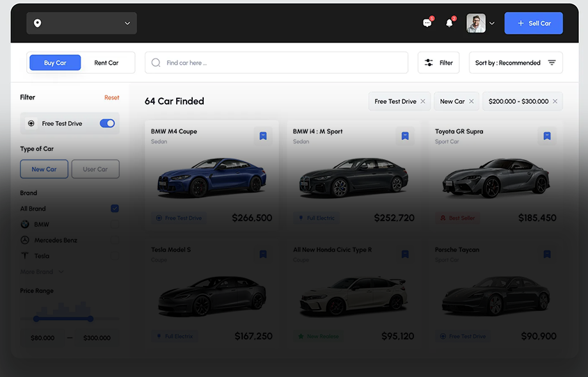The height and width of the screenshot is (377, 588).
Task: Expand the profile menu chevron
Action: coord(492,23)
